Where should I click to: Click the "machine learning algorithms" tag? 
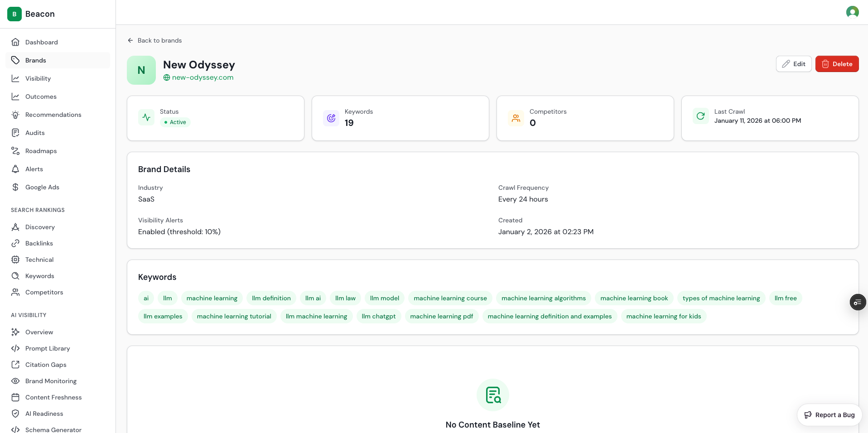(x=544, y=298)
